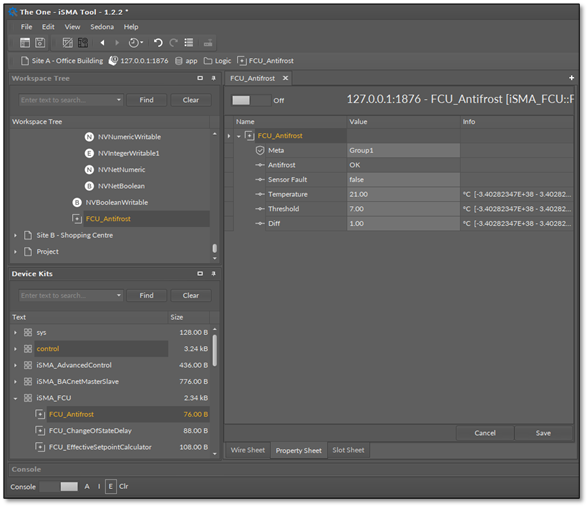This screenshot has height=507, width=588.
Task: Click the undo arrow icon
Action: [x=158, y=43]
